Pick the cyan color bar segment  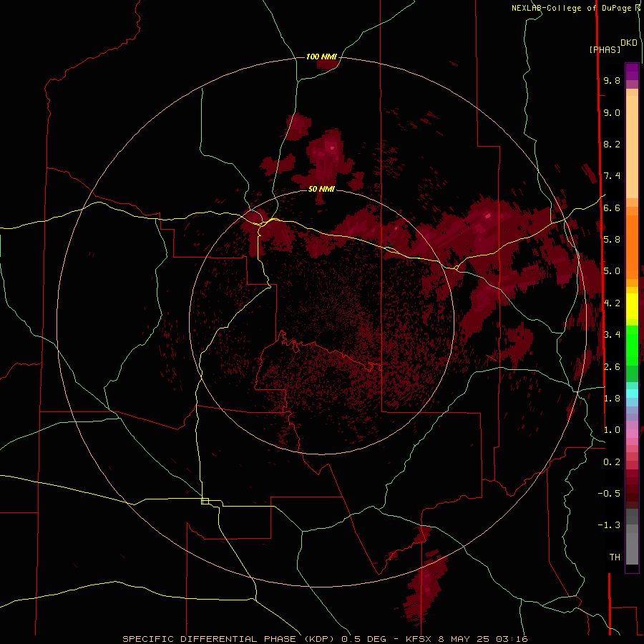(632, 393)
